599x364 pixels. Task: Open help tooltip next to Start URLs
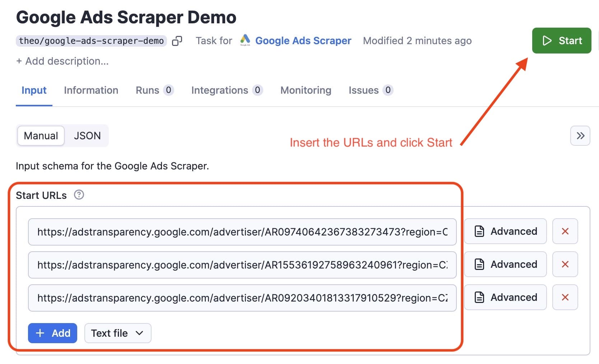click(x=79, y=195)
